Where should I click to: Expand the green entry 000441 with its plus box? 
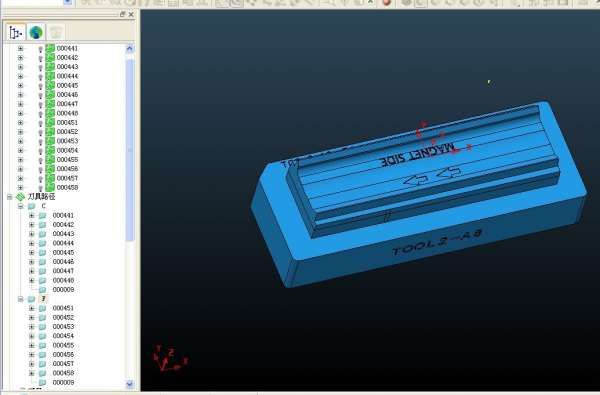(20, 49)
